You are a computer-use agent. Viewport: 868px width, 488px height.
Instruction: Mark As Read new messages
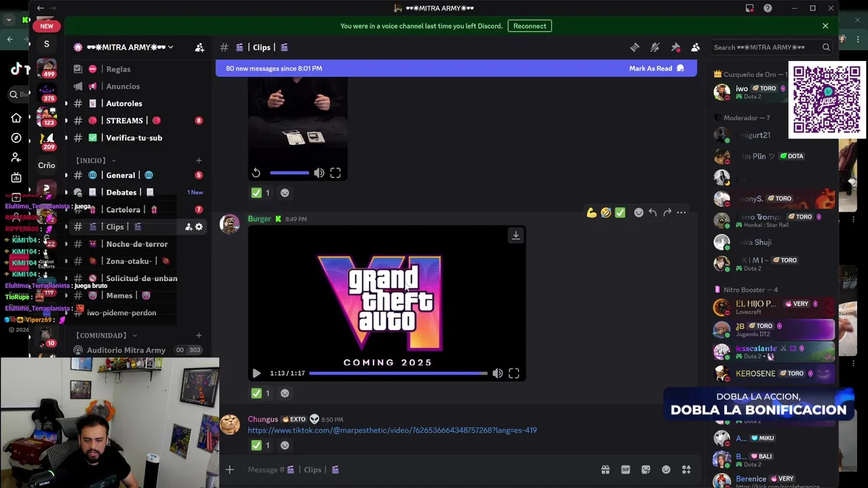coord(656,68)
